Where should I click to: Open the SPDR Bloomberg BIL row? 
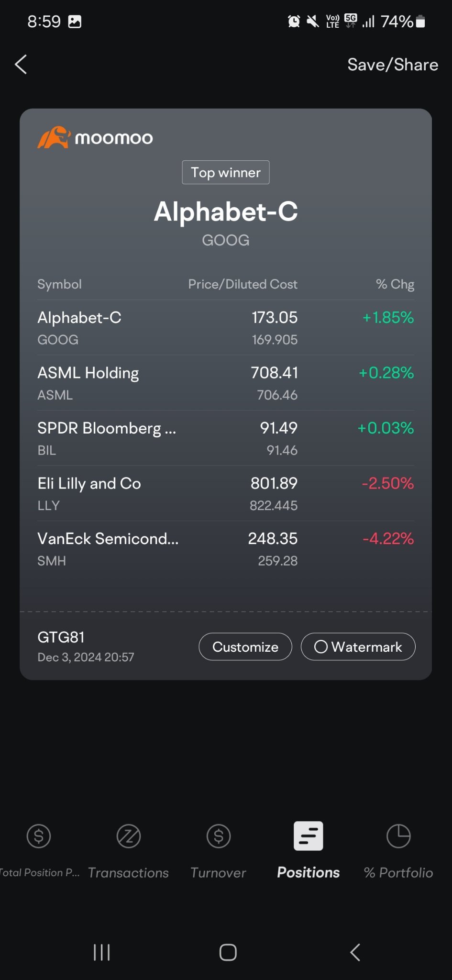pos(226,438)
